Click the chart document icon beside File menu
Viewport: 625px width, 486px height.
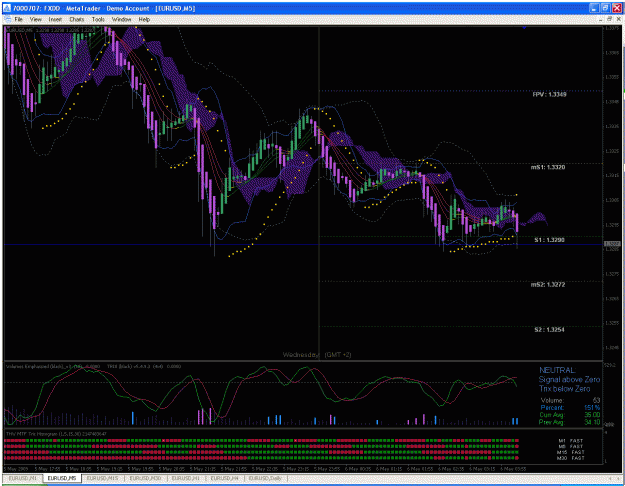(x=8, y=19)
